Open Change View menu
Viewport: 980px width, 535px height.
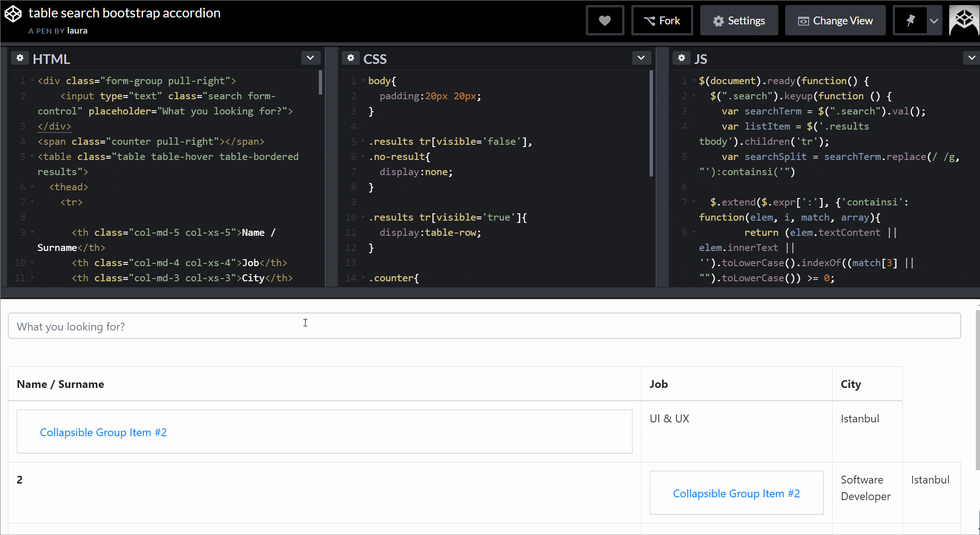(835, 21)
